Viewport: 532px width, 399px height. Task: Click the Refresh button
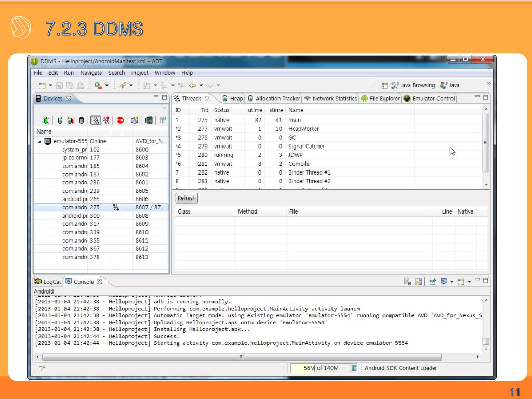[x=187, y=198]
